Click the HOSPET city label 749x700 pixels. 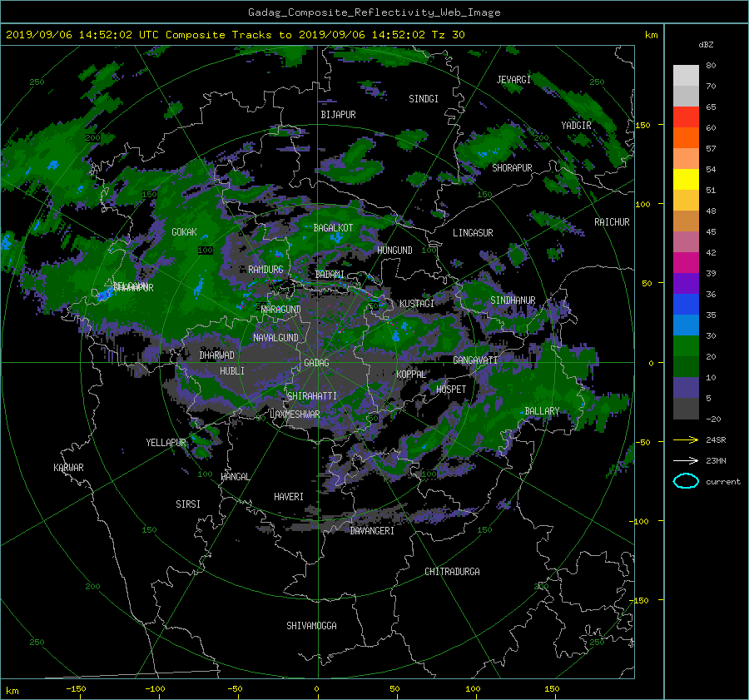(x=451, y=390)
